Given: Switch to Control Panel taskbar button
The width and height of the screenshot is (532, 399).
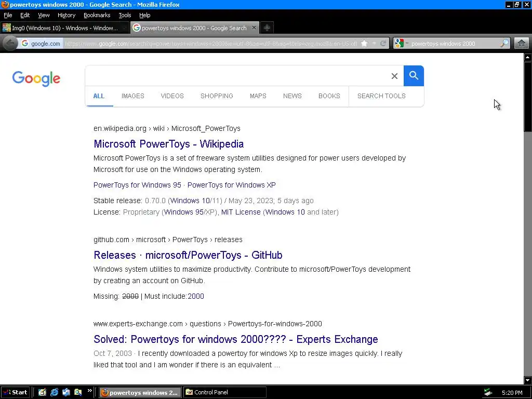Looking at the screenshot, I should click(225, 393).
